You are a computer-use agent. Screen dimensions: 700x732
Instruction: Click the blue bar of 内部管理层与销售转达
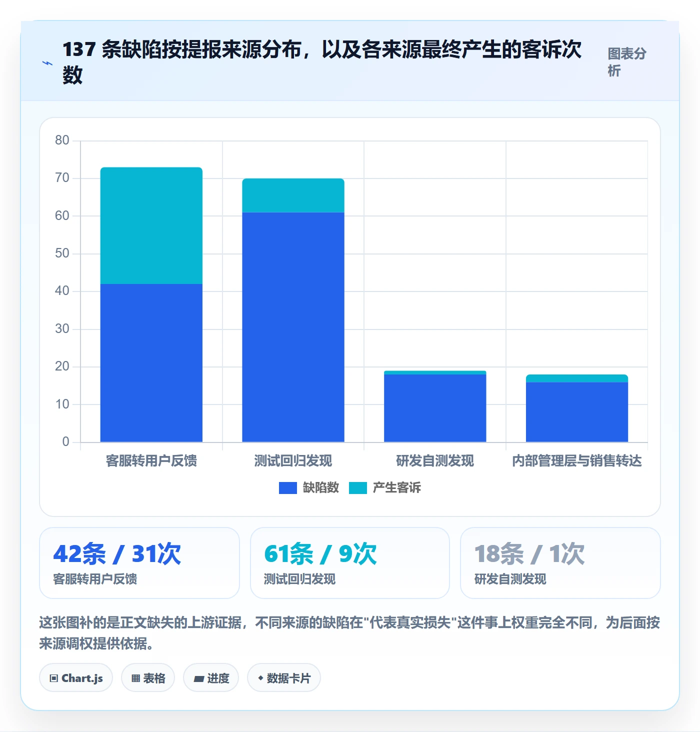[x=577, y=412]
